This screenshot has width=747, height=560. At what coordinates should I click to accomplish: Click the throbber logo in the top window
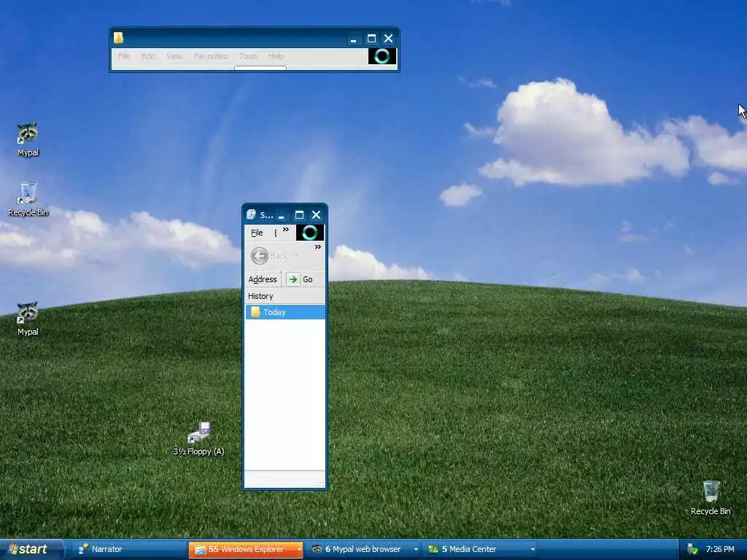tap(382, 56)
